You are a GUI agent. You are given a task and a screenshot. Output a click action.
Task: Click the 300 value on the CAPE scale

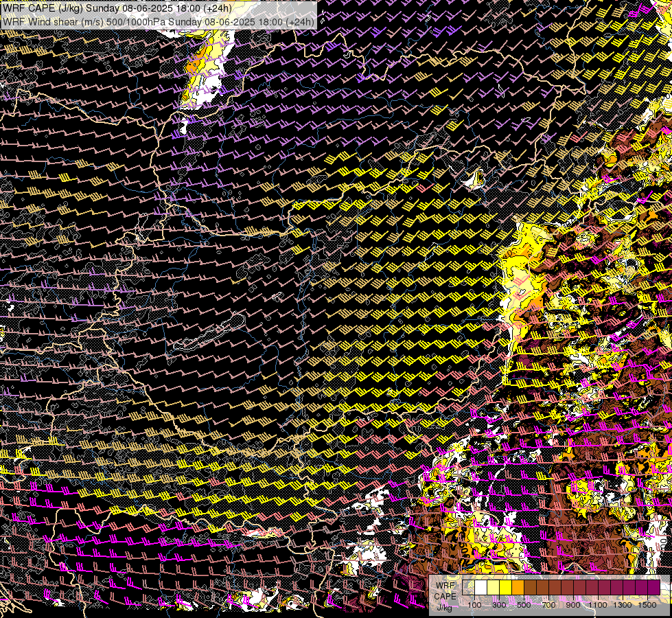tap(499, 605)
